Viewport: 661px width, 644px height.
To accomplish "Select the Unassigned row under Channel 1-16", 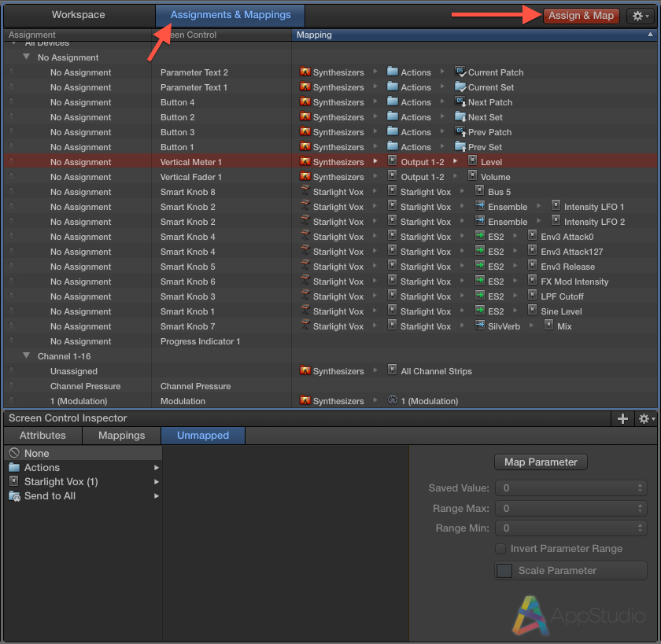I will coord(330,371).
